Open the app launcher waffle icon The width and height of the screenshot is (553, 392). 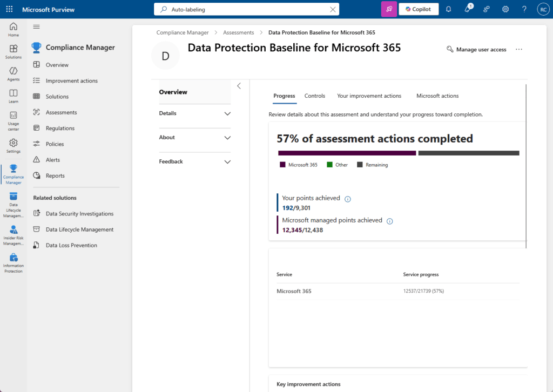tap(9, 9)
